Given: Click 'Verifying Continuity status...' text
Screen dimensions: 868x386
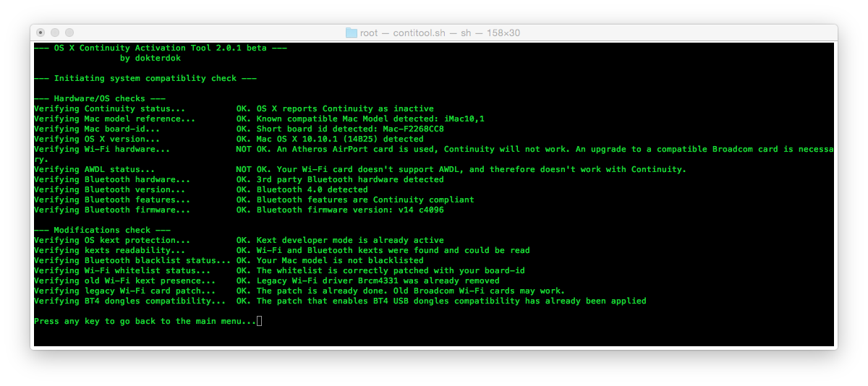Looking at the screenshot, I should pyautogui.click(x=110, y=108).
